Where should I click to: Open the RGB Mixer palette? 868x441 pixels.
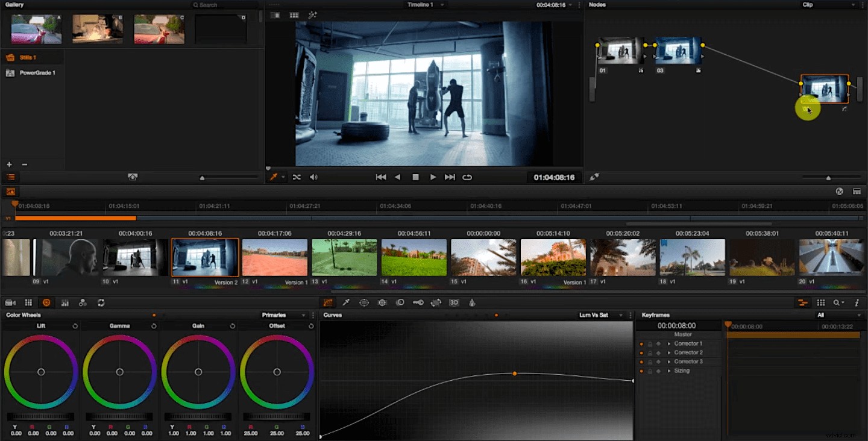[65, 302]
